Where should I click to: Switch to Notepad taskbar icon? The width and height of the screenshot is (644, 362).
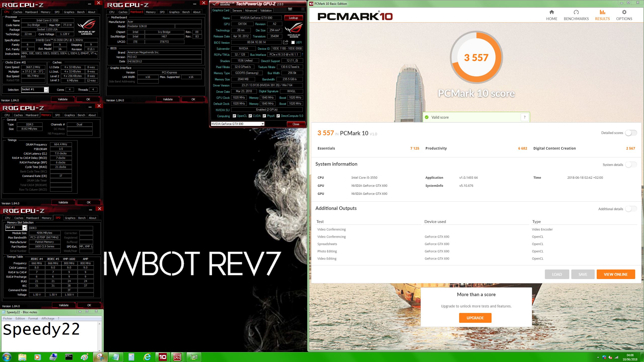pyautogui.click(x=116, y=357)
